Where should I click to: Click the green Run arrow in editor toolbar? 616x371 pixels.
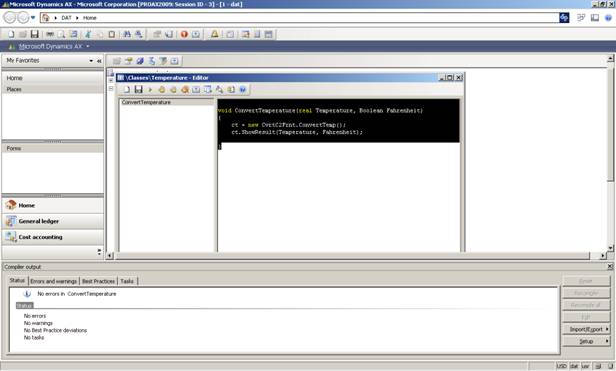150,90
